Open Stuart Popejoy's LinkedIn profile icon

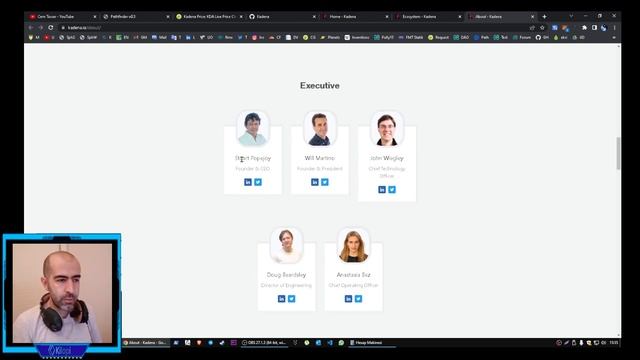[248, 182]
